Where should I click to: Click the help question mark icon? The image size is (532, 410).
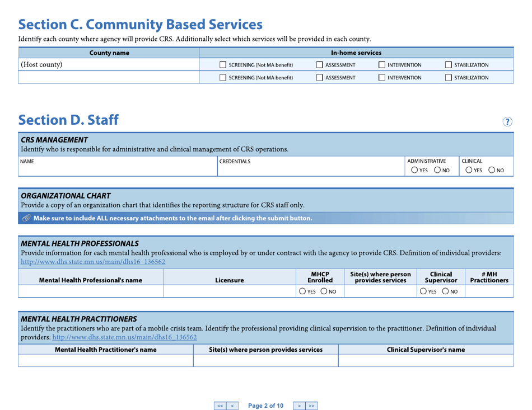click(x=507, y=121)
